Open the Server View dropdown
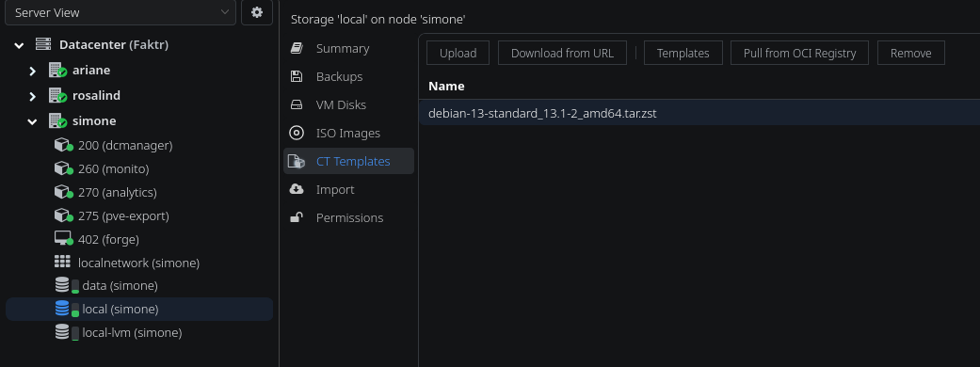Viewport: 980px width, 367px height. [120, 12]
